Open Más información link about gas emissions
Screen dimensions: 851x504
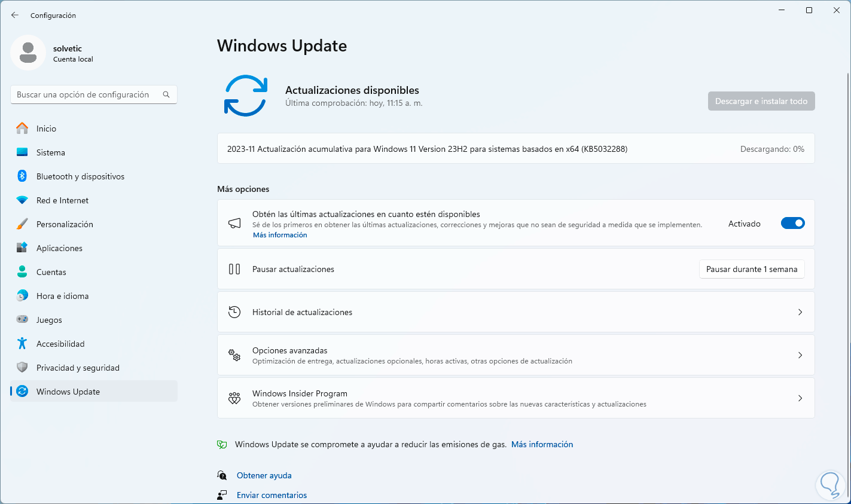542,444
